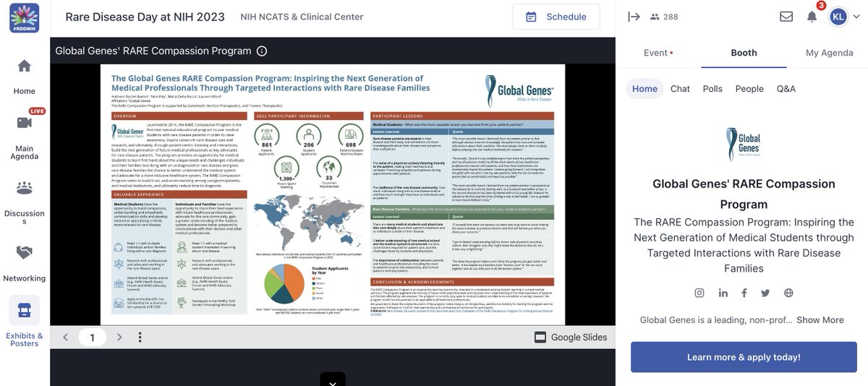Click the poster slide image

(x=332, y=194)
